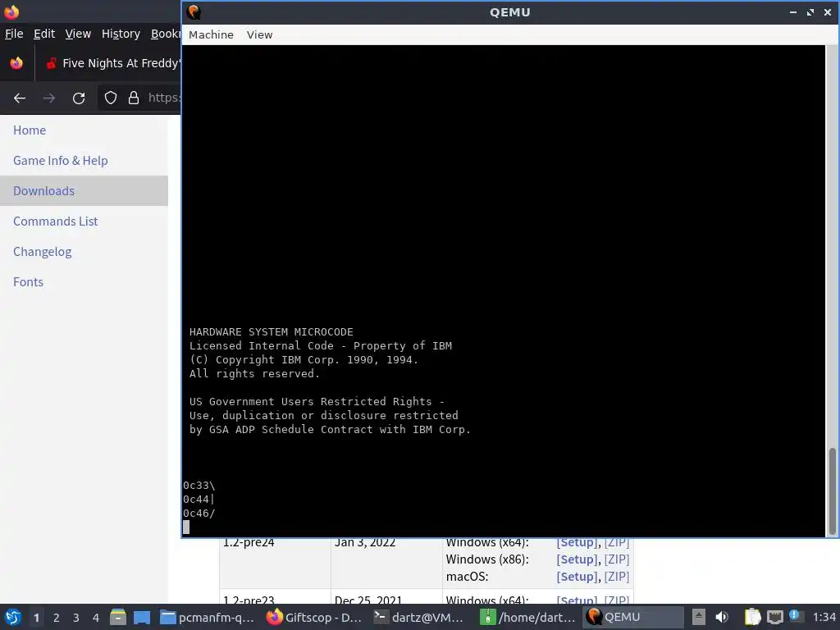Open Firefox History menu
The width and height of the screenshot is (840, 630).
click(x=121, y=34)
